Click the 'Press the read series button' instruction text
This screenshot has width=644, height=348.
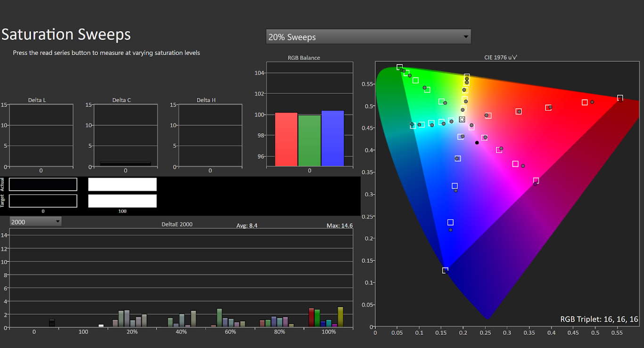(107, 53)
